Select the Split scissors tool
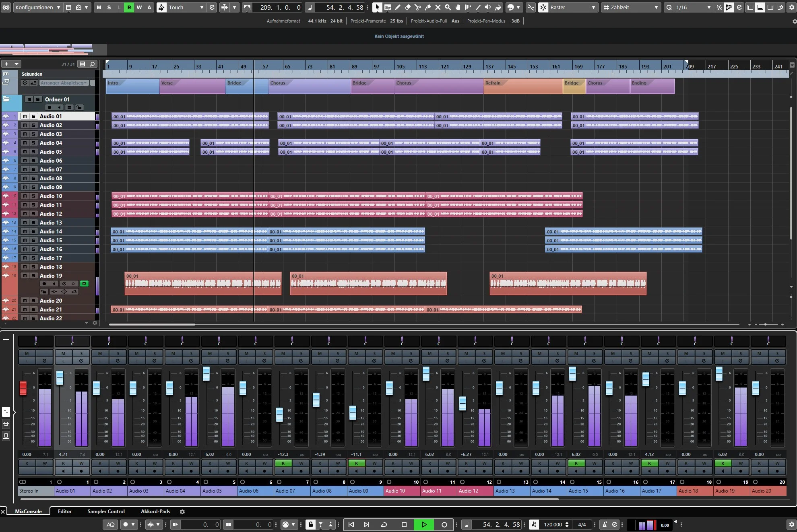The height and width of the screenshot is (532, 797). tap(417, 7)
